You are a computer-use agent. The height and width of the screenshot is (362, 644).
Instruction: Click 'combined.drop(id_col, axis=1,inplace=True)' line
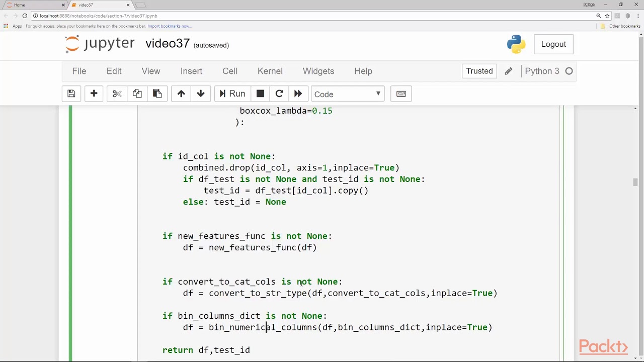(291, 168)
